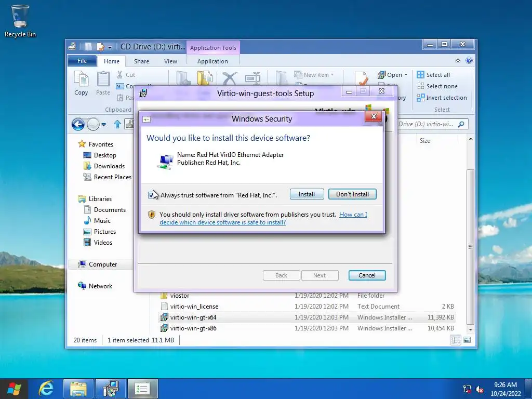532x399 pixels.
Task: Switch to the Share ribbon tab
Action: pos(141,61)
